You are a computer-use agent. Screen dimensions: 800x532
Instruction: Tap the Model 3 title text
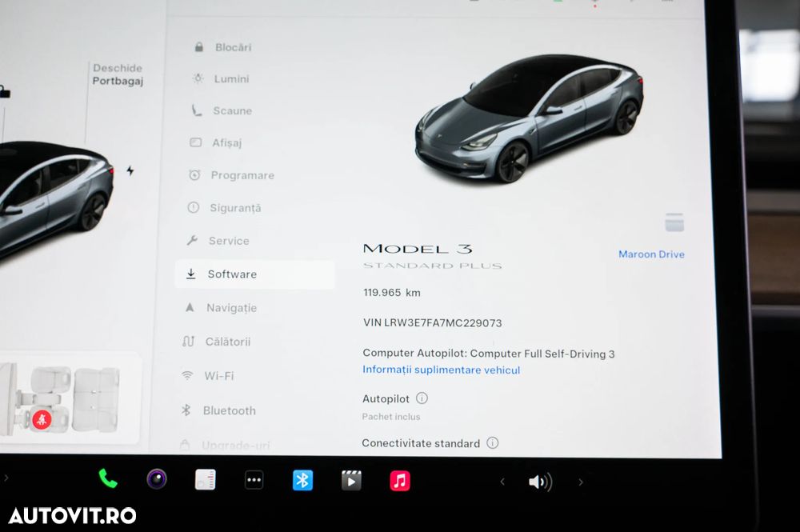tap(418, 249)
